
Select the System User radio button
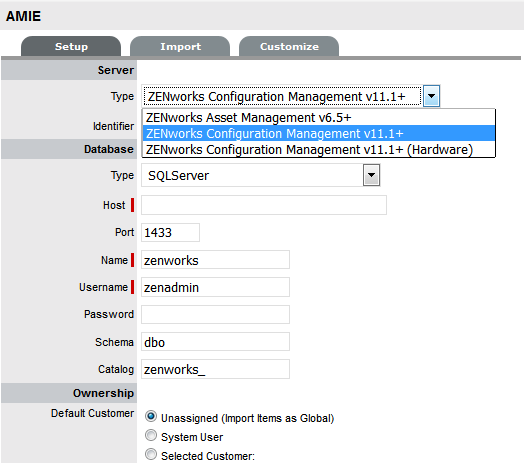151,435
